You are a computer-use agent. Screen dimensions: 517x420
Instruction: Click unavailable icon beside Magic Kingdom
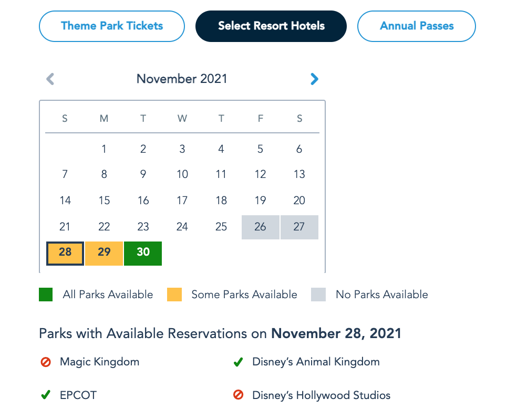[x=46, y=362]
